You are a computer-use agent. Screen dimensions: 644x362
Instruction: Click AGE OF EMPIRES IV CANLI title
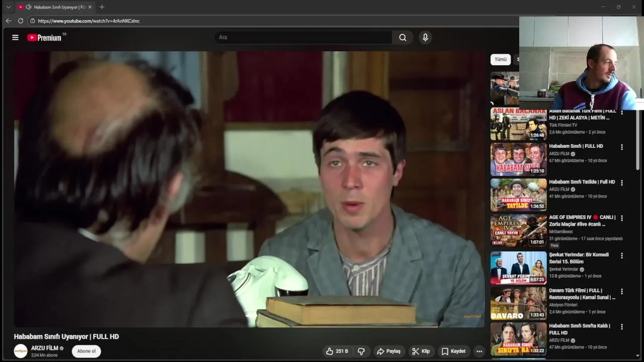pyautogui.click(x=582, y=221)
